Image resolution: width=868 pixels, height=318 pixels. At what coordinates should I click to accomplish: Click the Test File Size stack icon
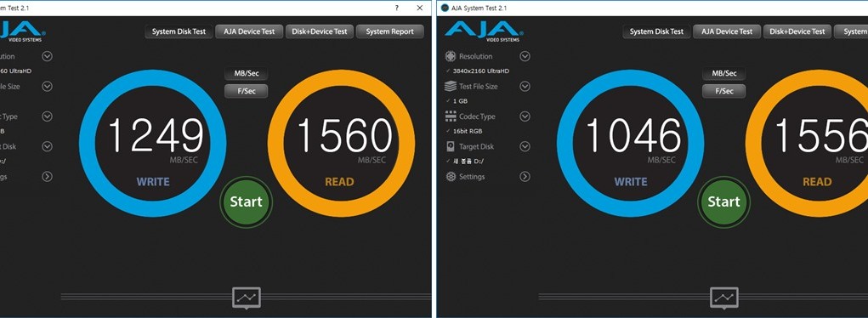[x=451, y=87]
